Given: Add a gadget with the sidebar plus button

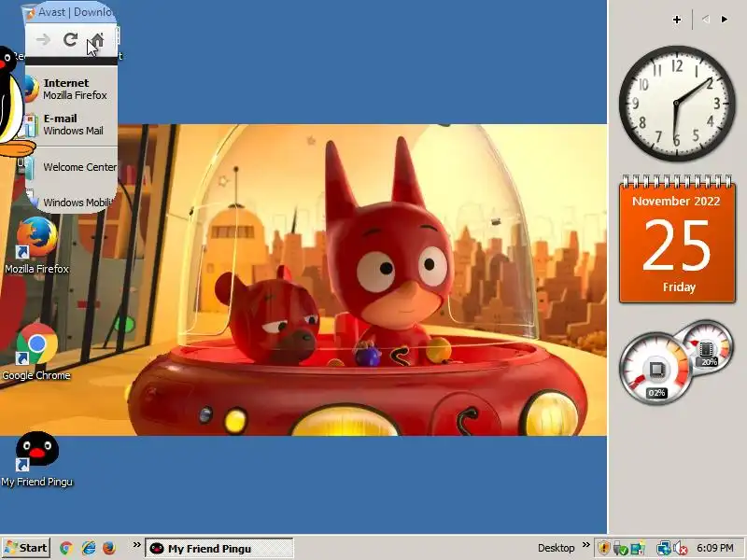Looking at the screenshot, I should 677,20.
